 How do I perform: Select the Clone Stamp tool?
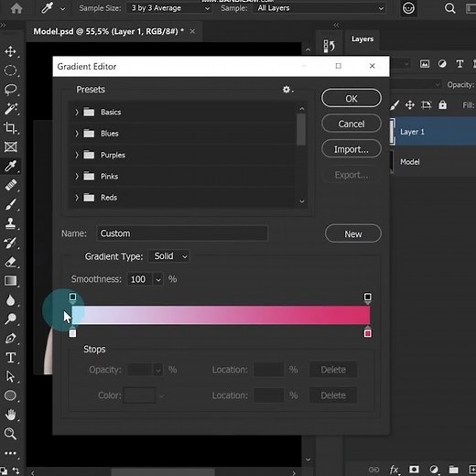(10, 223)
